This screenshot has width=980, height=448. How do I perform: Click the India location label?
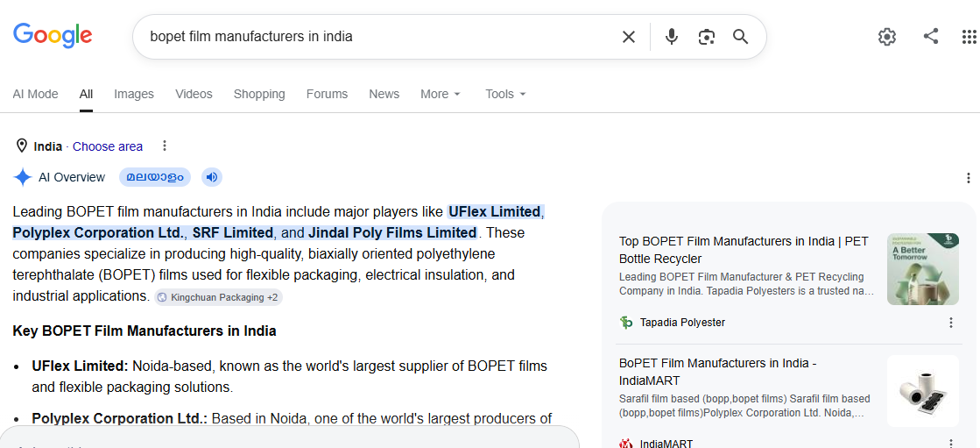(48, 146)
